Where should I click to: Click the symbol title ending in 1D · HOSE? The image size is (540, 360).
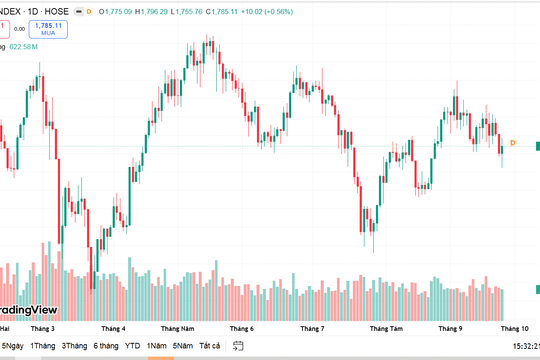(x=34, y=12)
